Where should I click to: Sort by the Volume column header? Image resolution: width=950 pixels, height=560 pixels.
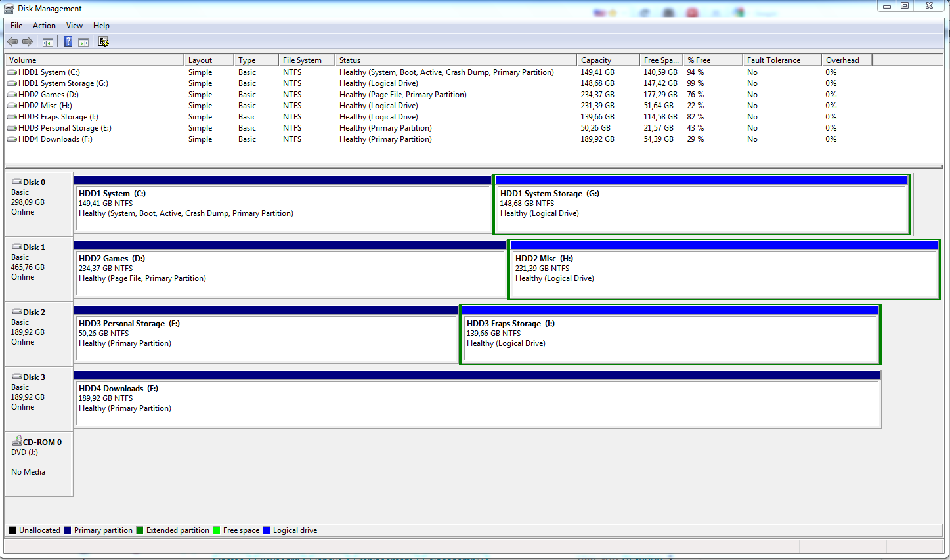(95, 60)
